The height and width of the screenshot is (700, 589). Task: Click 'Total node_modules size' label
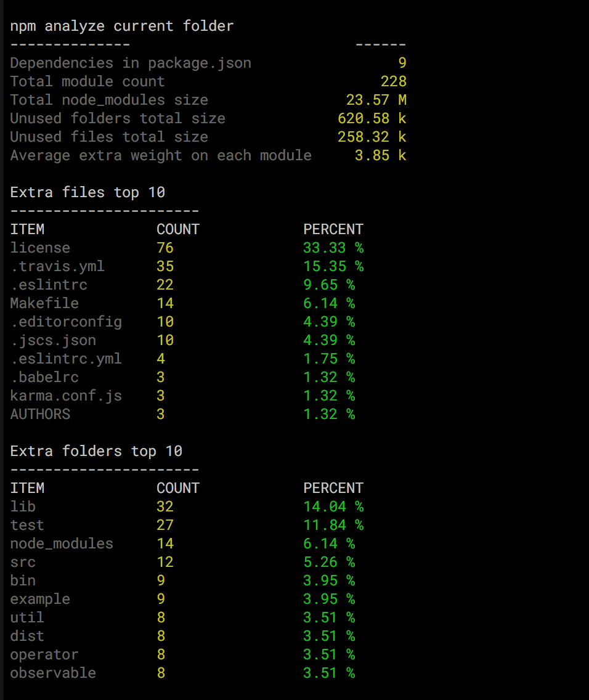[x=109, y=100]
